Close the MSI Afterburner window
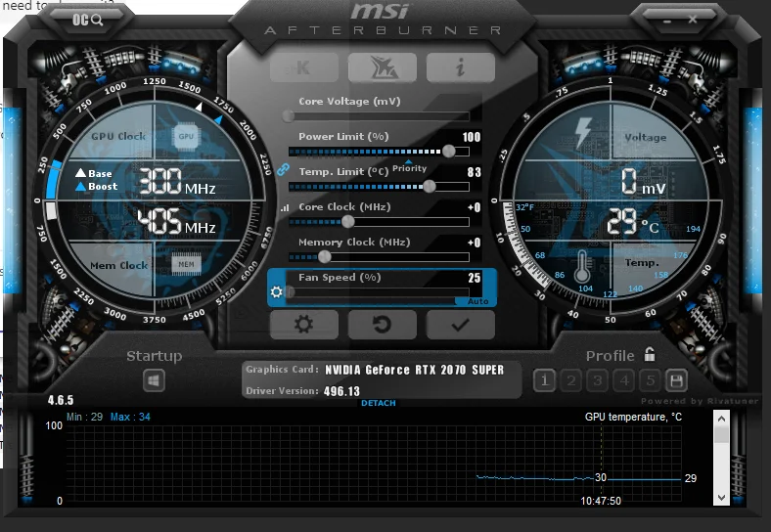 click(693, 20)
